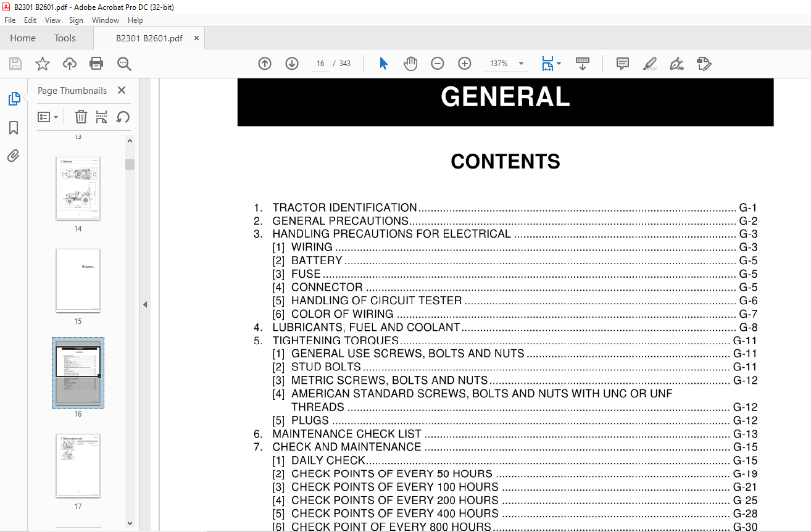The image size is (811, 532).
Task: Switch to the Home tab
Action: click(x=23, y=38)
